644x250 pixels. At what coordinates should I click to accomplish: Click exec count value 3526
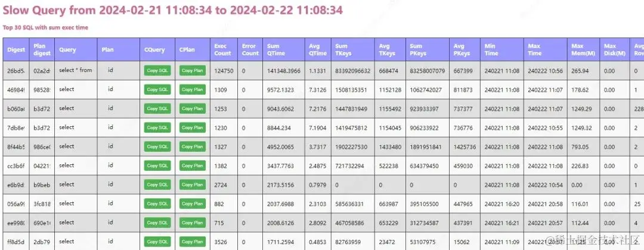click(x=221, y=242)
